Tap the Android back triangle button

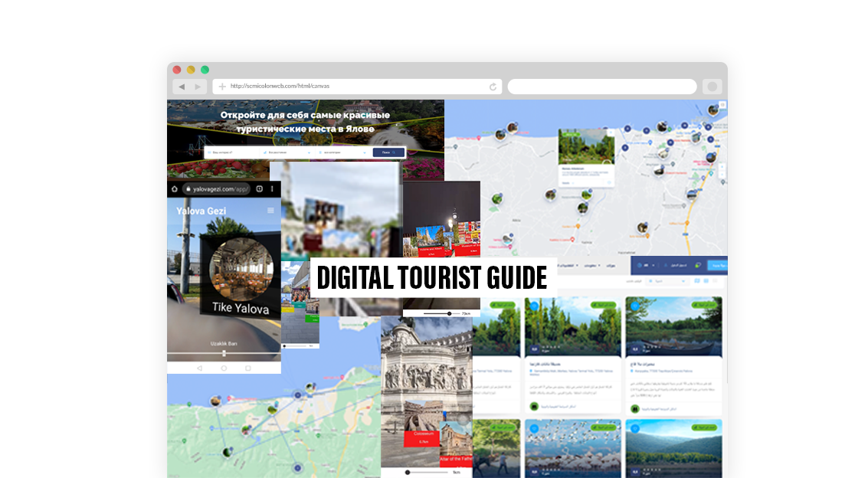pos(199,368)
